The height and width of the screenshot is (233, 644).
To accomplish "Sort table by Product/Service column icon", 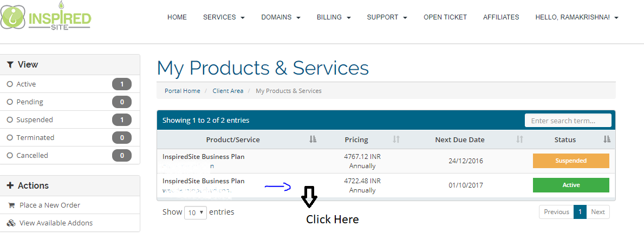I will coord(313,139).
